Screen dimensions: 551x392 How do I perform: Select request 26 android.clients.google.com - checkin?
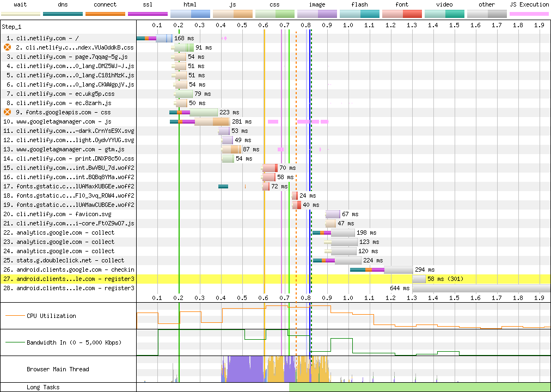pos(69,269)
